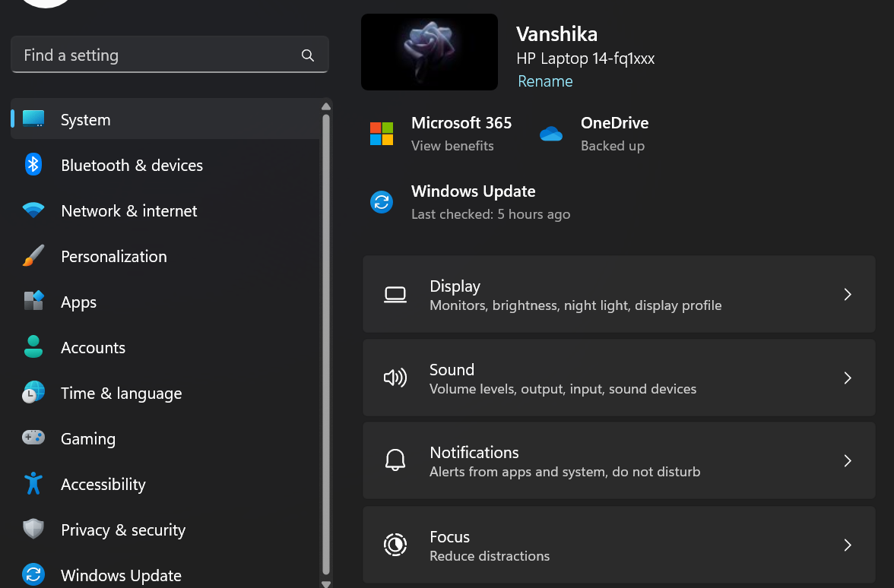Click the sidebar scrollbar down arrow
The height and width of the screenshot is (588, 894).
click(x=326, y=583)
